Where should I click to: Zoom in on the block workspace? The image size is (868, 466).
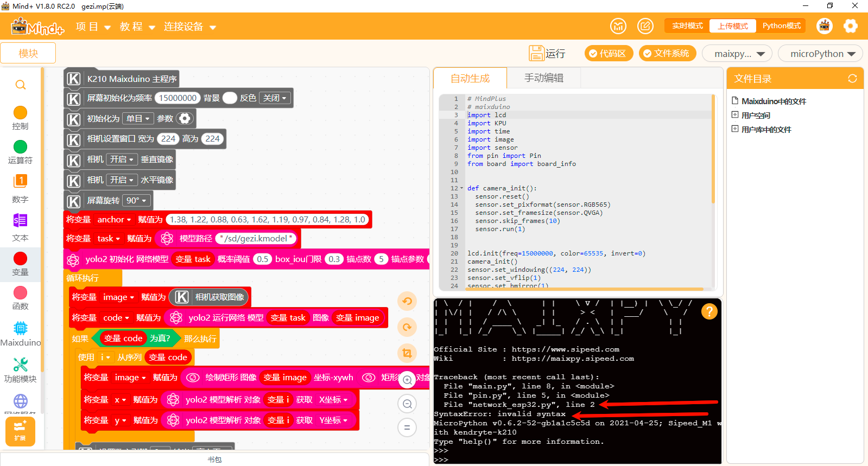pos(407,380)
